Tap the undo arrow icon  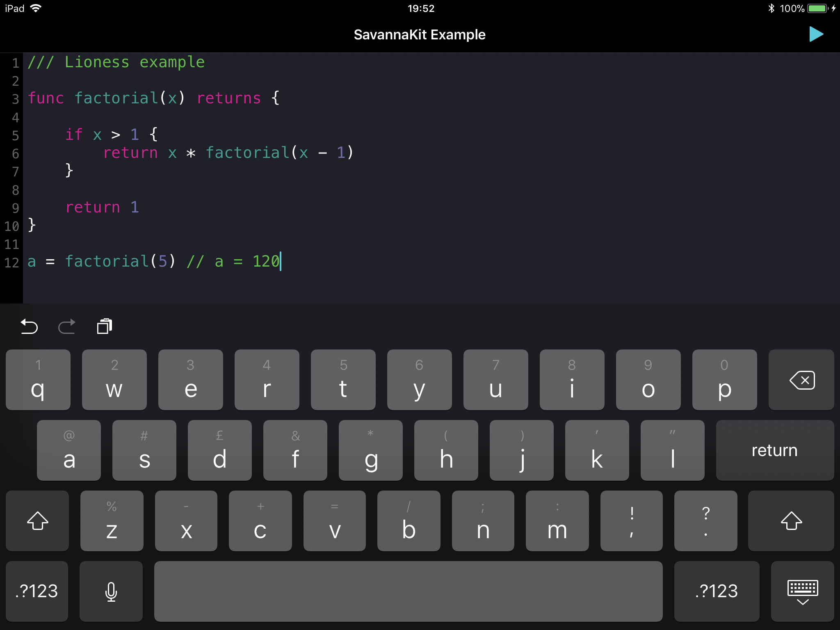29,326
